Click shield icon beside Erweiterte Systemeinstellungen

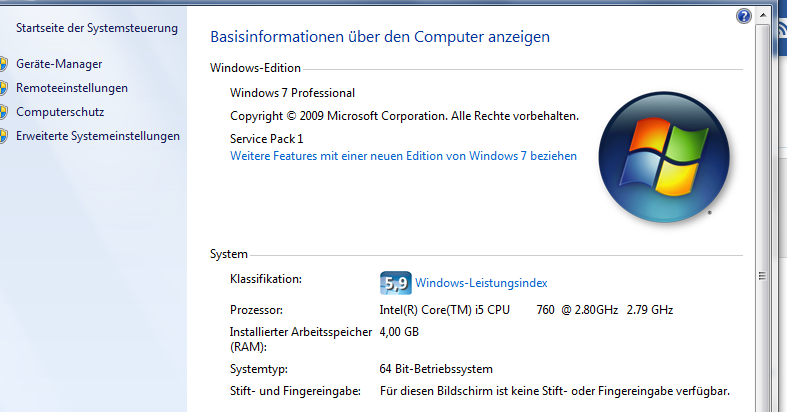[4, 136]
